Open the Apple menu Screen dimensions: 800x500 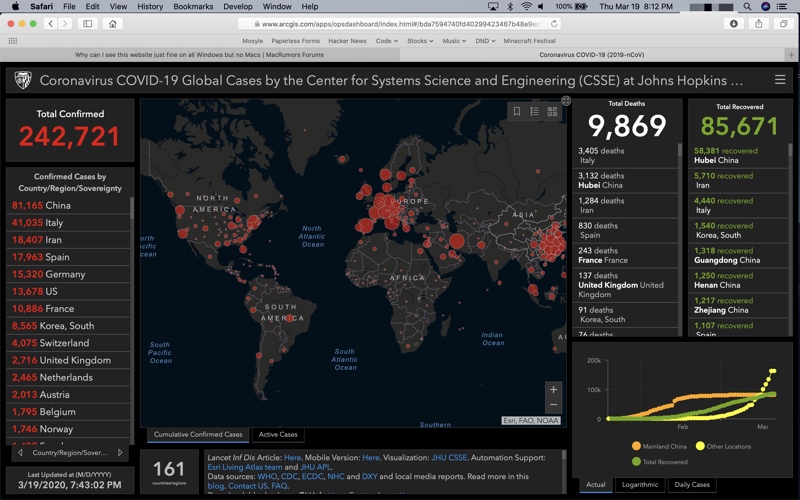coord(15,6)
